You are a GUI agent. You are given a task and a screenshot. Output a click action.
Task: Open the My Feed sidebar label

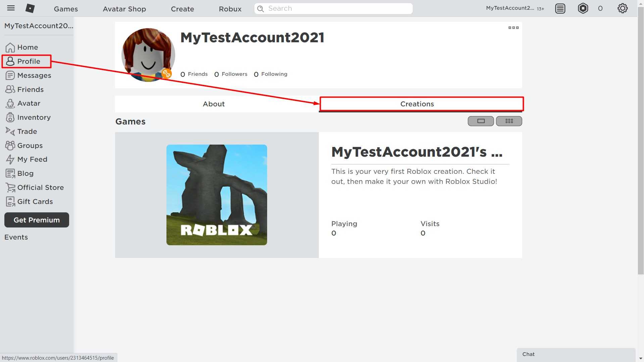coord(32,159)
